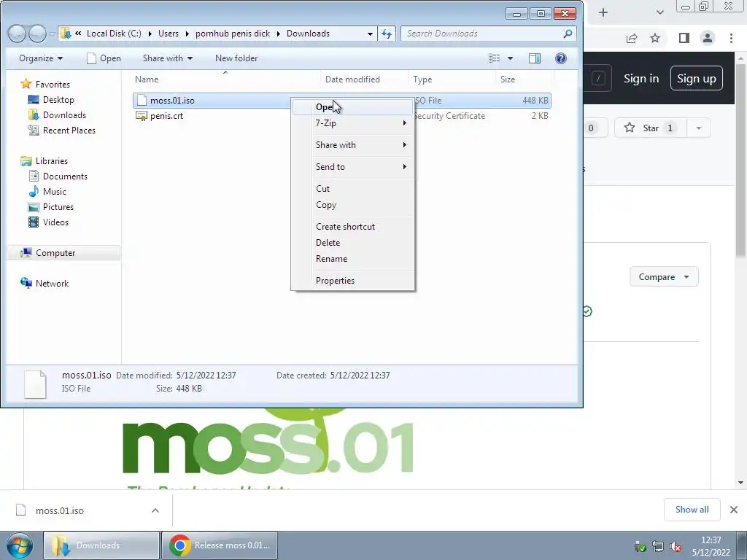This screenshot has width=747, height=560.
Task: Click Show all downloads button
Action: click(x=692, y=510)
